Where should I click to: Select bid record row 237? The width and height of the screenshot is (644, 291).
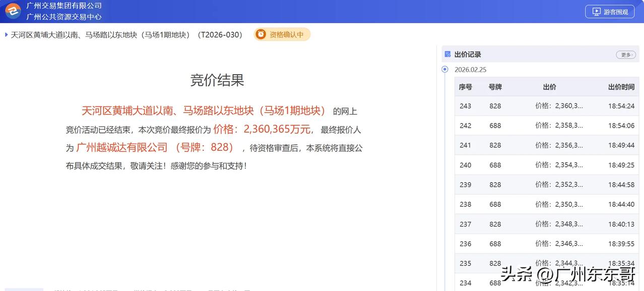(547, 224)
